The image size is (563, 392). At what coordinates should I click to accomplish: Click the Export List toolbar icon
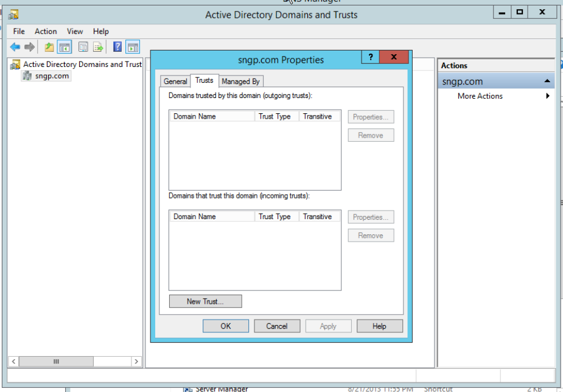(98, 47)
